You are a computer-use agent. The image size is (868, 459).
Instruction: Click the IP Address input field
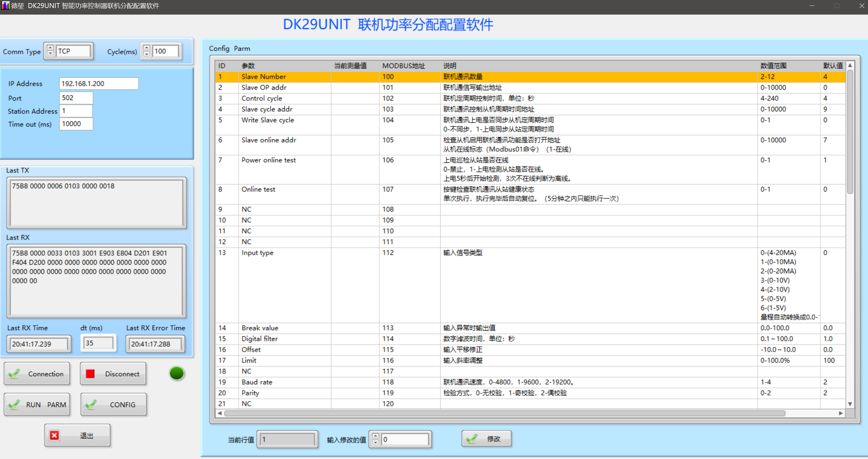(99, 84)
